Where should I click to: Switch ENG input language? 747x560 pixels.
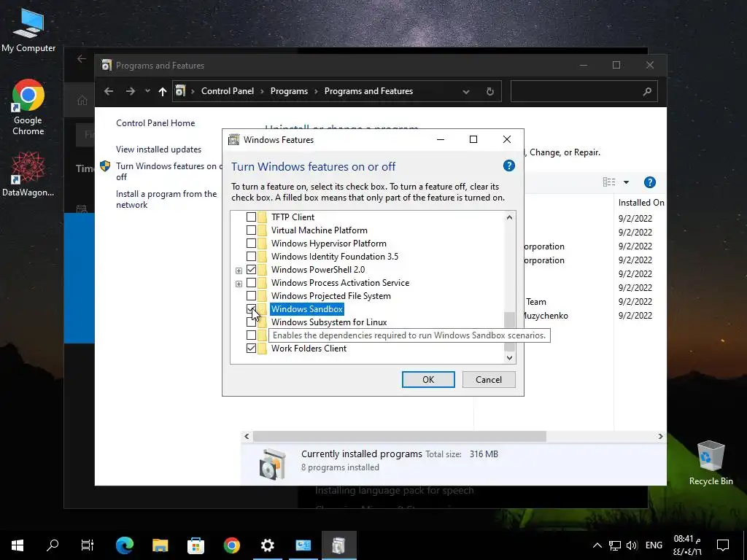tap(654, 545)
